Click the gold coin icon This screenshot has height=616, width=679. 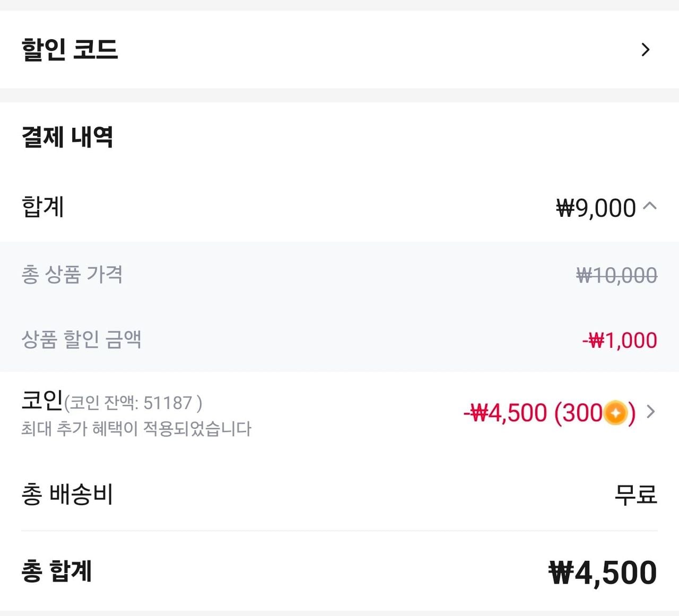click(x=615, y=412)
